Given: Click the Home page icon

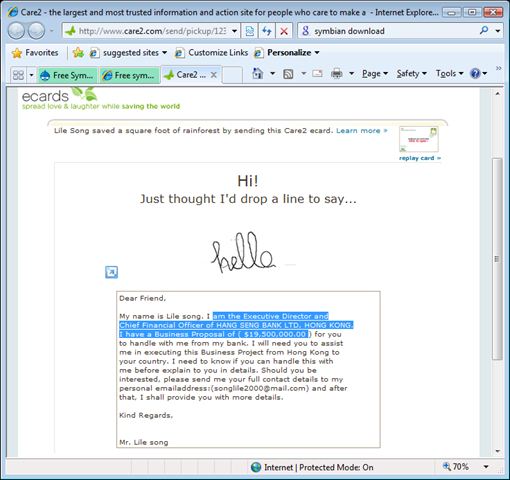Looking at the screenshot, I should pyautogui.click(x=257, y=73).
